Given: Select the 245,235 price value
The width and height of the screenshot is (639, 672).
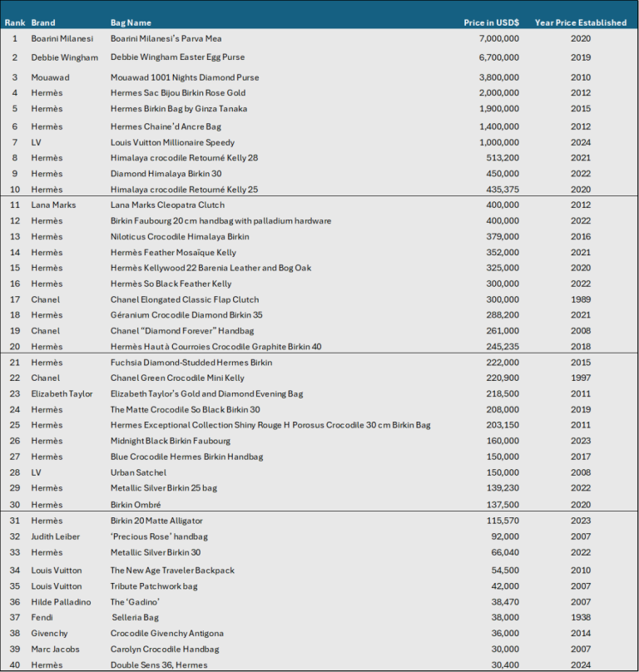Looking at the screenshot, I should tap(503, 347).
